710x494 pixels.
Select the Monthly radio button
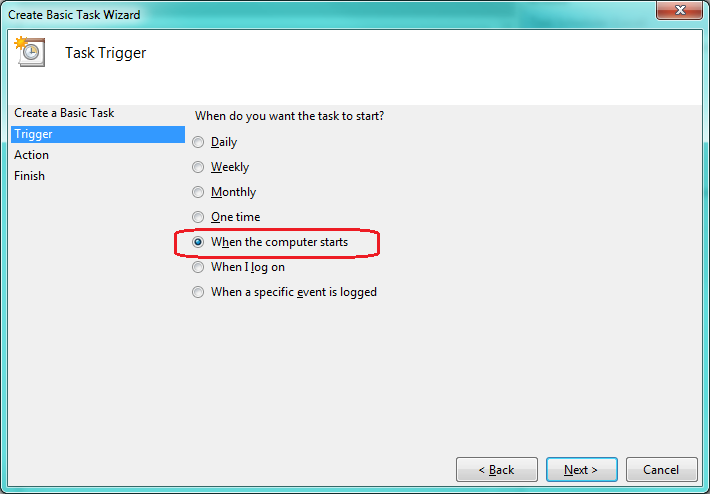point(198,192)
